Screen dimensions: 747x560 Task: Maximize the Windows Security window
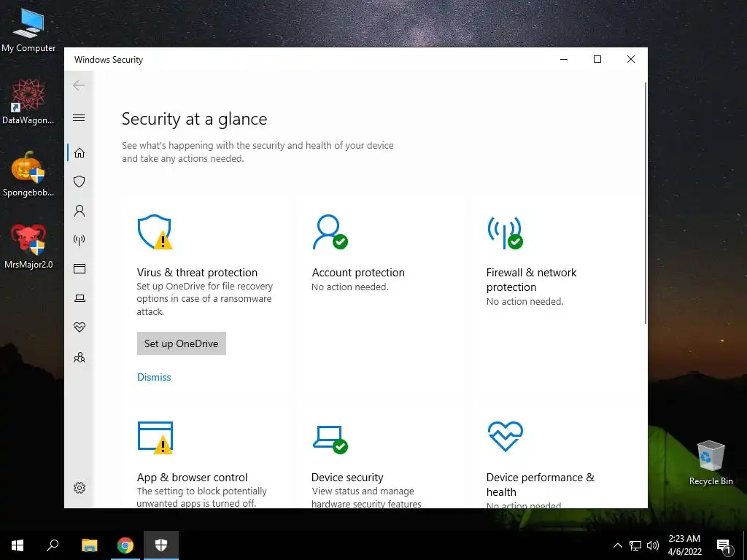(597, 59)
